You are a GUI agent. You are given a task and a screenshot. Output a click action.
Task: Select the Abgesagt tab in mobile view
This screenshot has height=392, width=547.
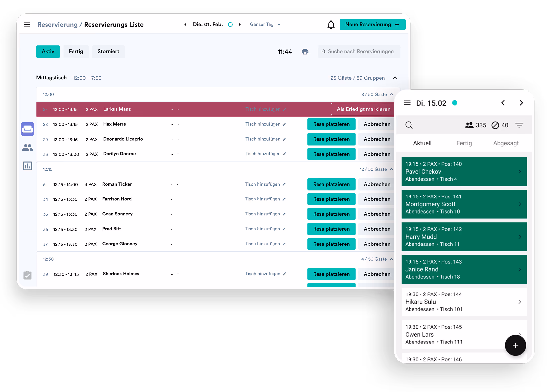[x=506, y=143]
